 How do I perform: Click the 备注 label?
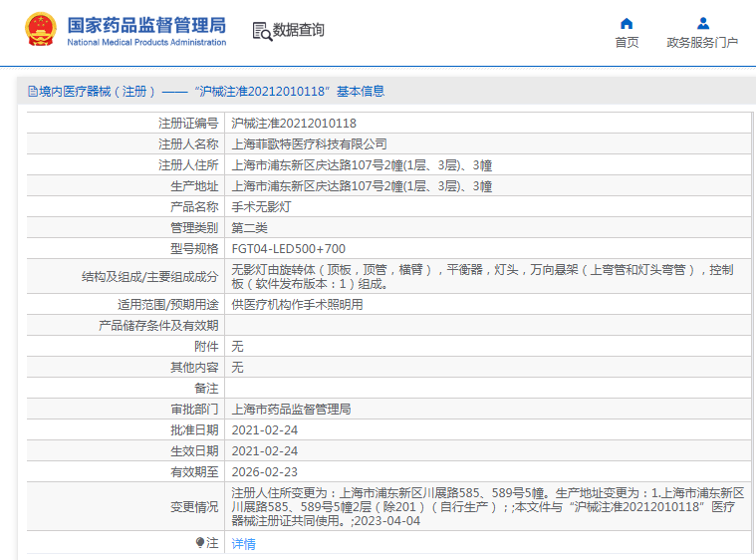206,389
